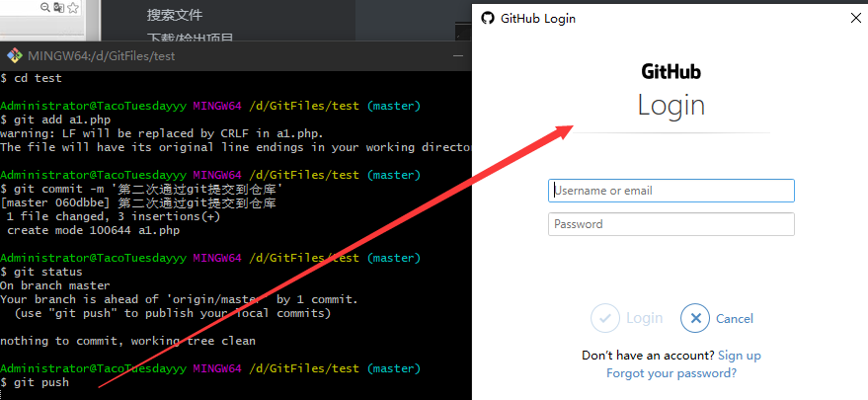Click the translate page icon in browser address bar
Viewport: 868px width, 400px height.
pyautogui.click(x=58, y=7)
